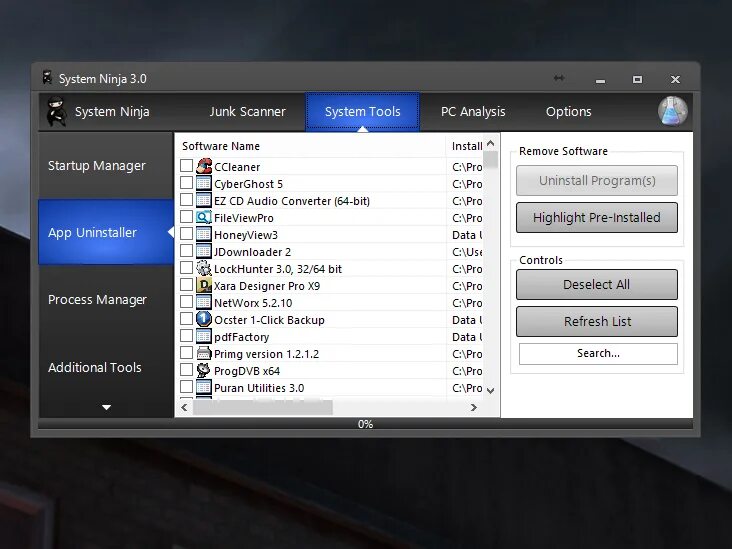732x549 pixels.
Task: Check the CCleaner checkbox
Action: pyautogui.click(x=187, y=165)
